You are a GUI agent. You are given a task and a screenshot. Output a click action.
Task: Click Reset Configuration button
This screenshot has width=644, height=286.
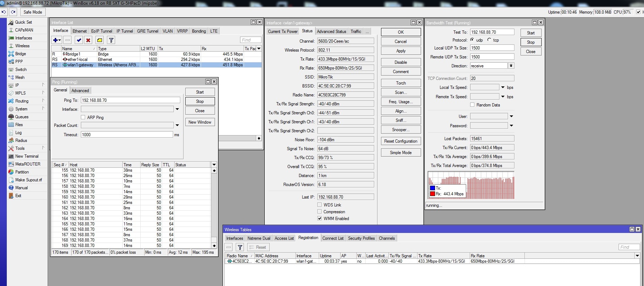point(401,141)
